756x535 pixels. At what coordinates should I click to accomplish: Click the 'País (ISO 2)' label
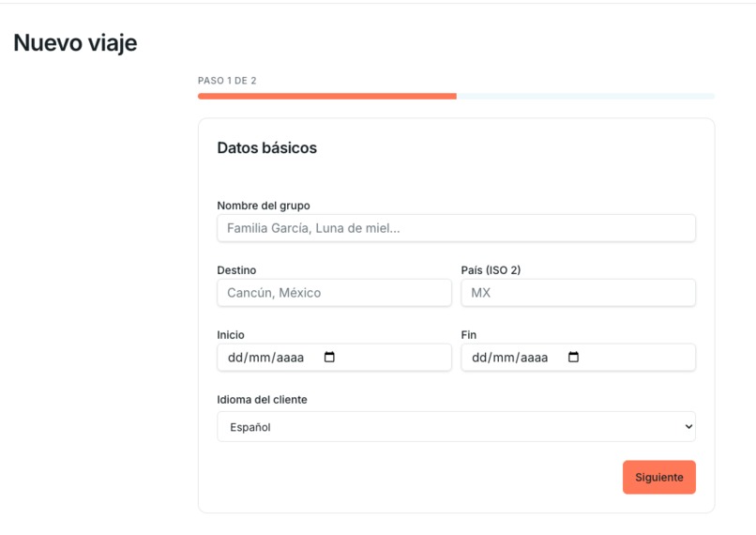pyautogui.click(x=491, y=270)
